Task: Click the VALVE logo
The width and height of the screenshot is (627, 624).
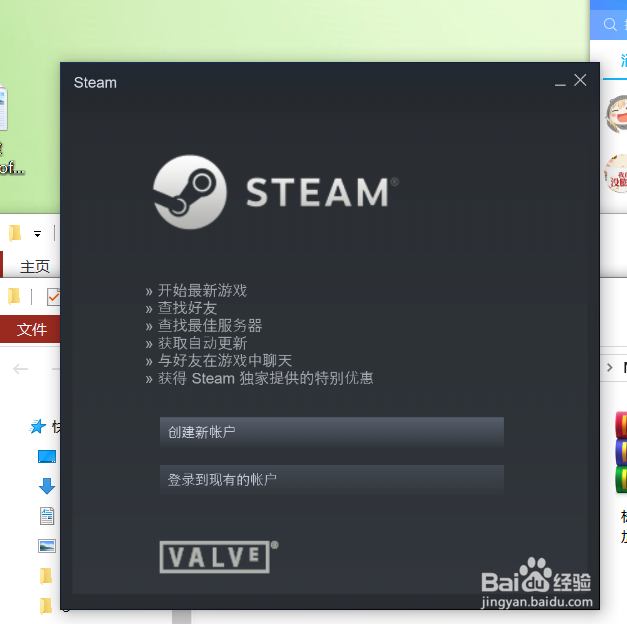Action: tap(218, 557)
